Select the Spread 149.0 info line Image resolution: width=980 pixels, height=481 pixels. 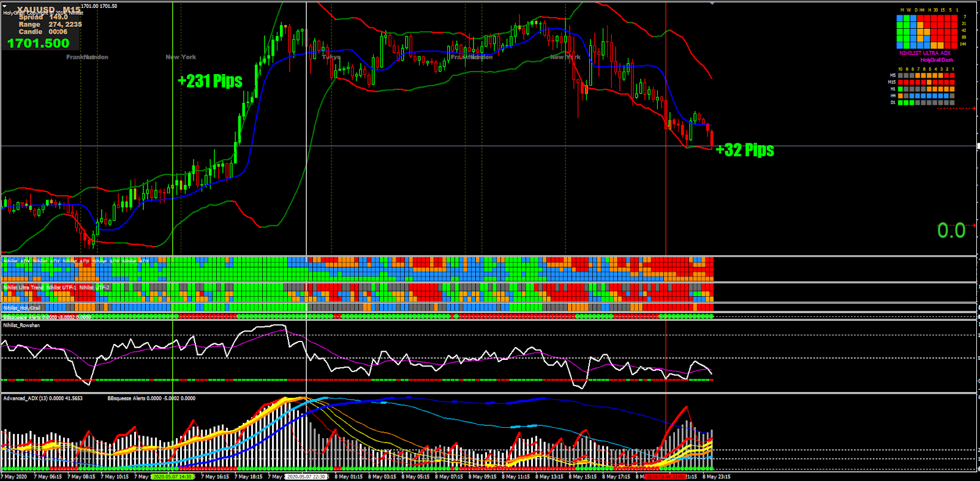pyautogui.click(x=43, y=17)
